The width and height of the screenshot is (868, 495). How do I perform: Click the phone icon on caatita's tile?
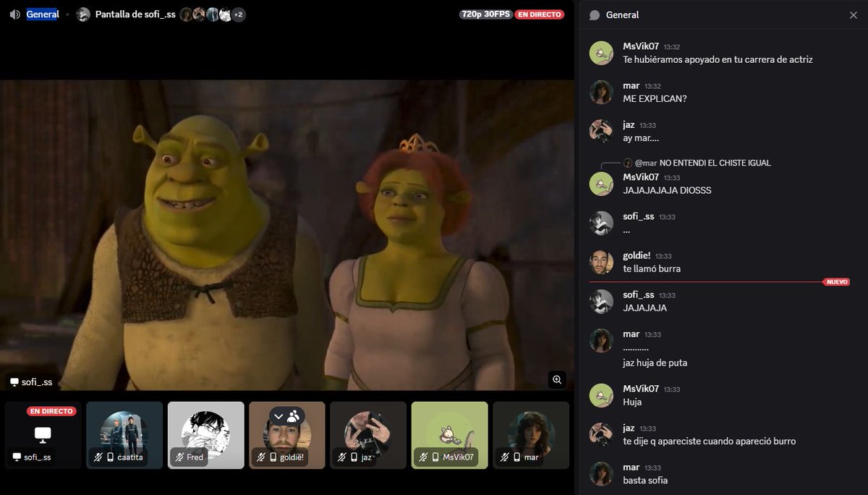click(111, 457)
